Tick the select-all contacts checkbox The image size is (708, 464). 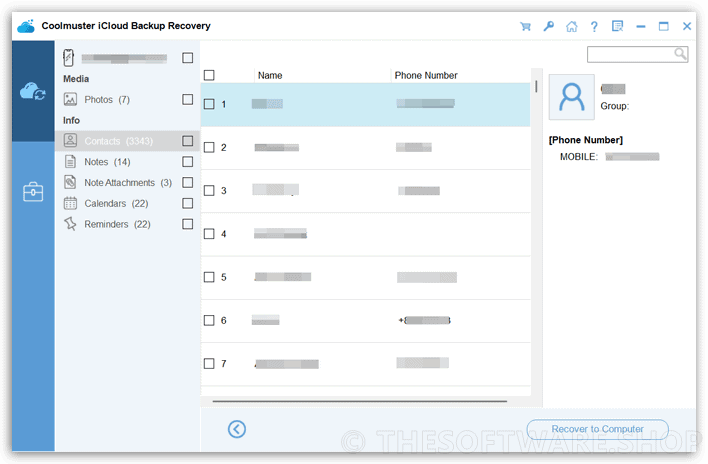209,75
